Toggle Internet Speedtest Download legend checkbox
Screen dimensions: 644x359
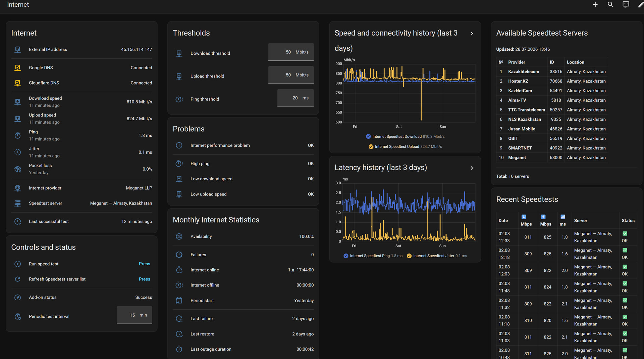click(x=368, y=136)
